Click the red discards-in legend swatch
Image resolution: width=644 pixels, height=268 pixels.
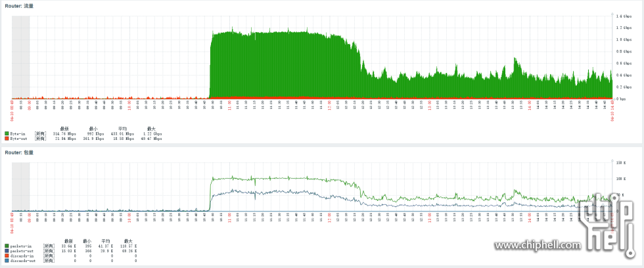[7, 256]
